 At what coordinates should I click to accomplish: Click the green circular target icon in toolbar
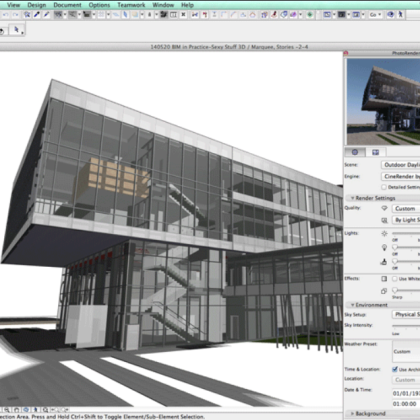pos(310,15)
